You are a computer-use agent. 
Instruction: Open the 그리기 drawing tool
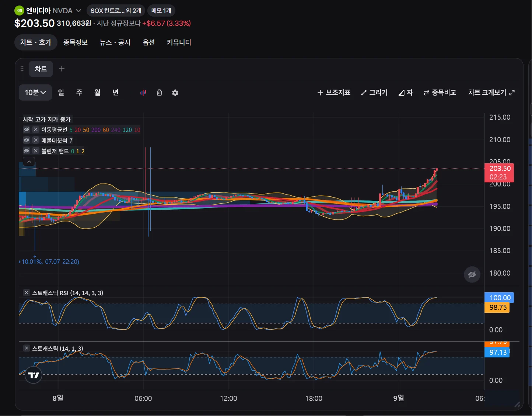pos(374,92)
